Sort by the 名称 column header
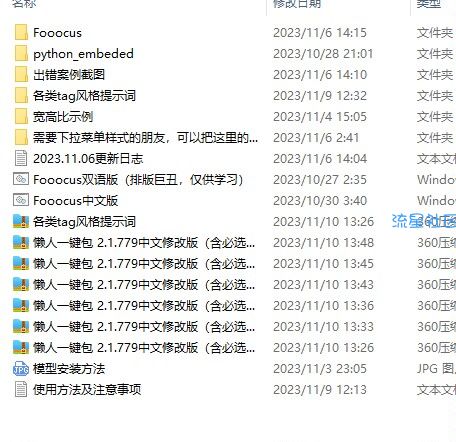The width and height of the screenshot is (456, 442). point(24,4)
